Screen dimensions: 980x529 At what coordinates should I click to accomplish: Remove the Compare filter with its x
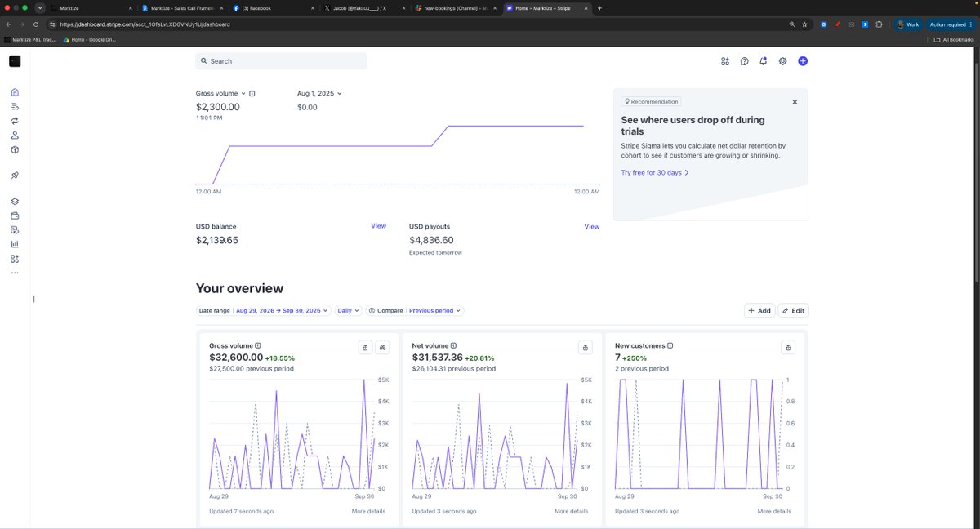click(372, 311)
